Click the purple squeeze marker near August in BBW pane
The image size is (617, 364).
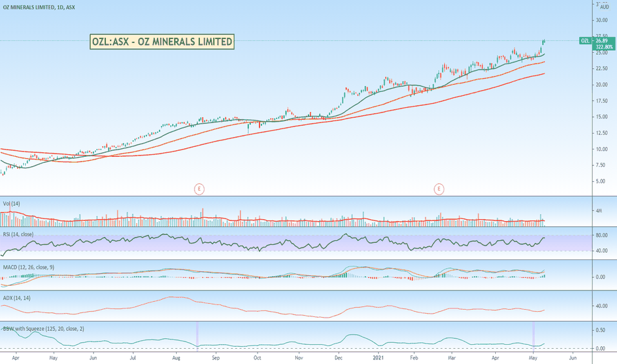197,336
